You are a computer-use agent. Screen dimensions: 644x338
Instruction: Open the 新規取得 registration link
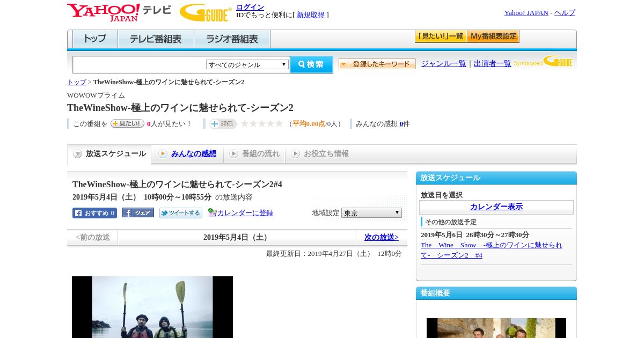311,15
